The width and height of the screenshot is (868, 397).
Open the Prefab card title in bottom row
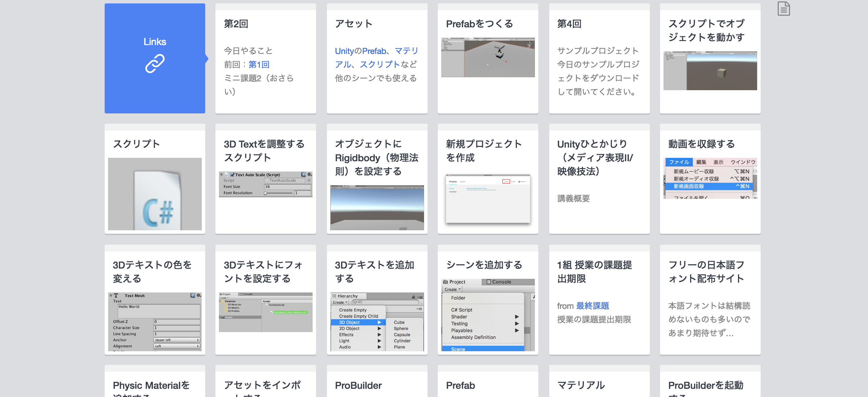pyautogui.click(x=460, y=385)
